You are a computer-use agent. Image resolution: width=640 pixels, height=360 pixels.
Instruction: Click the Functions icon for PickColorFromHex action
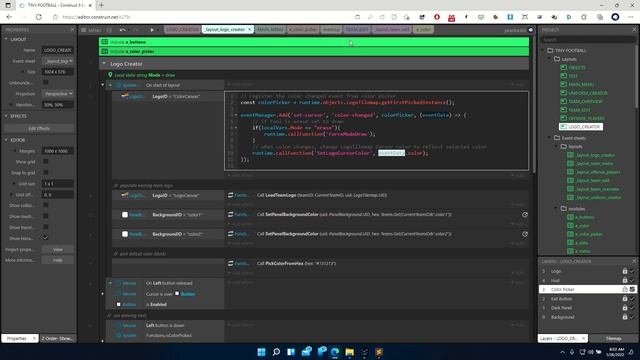(x=231, y=263)
